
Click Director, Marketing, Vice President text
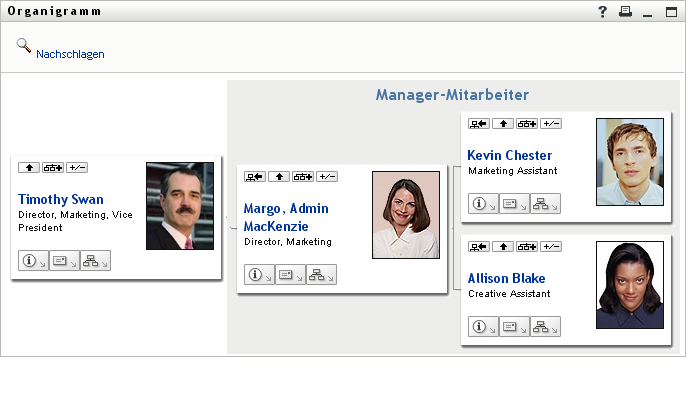(x=75, y=221)
